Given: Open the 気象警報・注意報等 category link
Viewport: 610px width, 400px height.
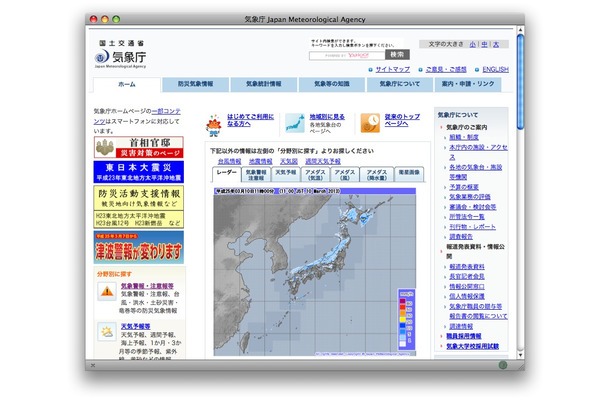Looking at the screenshot, I should tap(147, 286).
